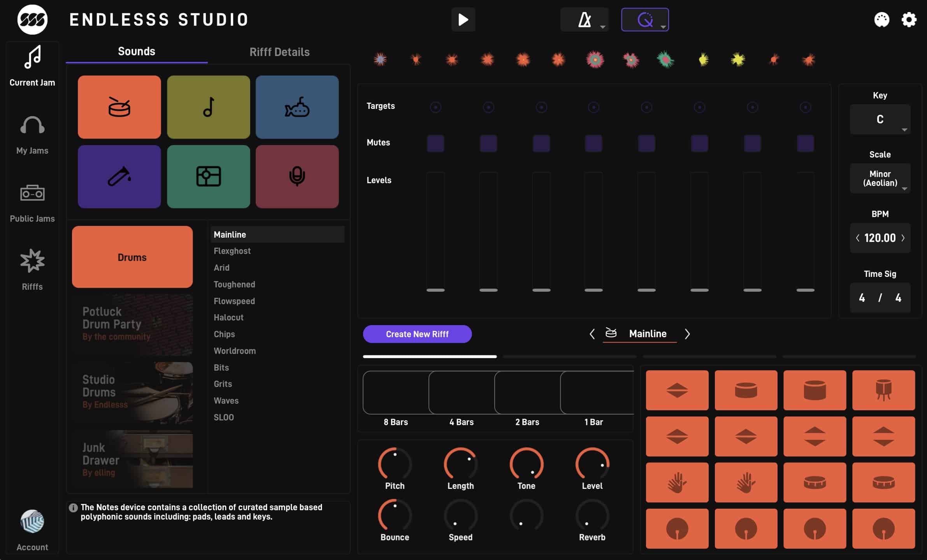Select the purple sampler instrument tile
Screen dimensions: 927x560
[119, 177]
